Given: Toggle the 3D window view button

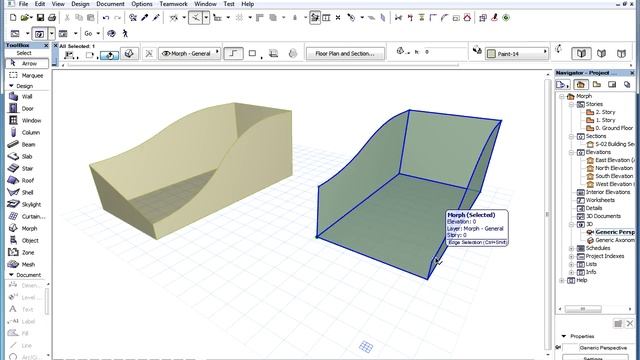Looking at the screenshot, I should [x=39, y=33].
